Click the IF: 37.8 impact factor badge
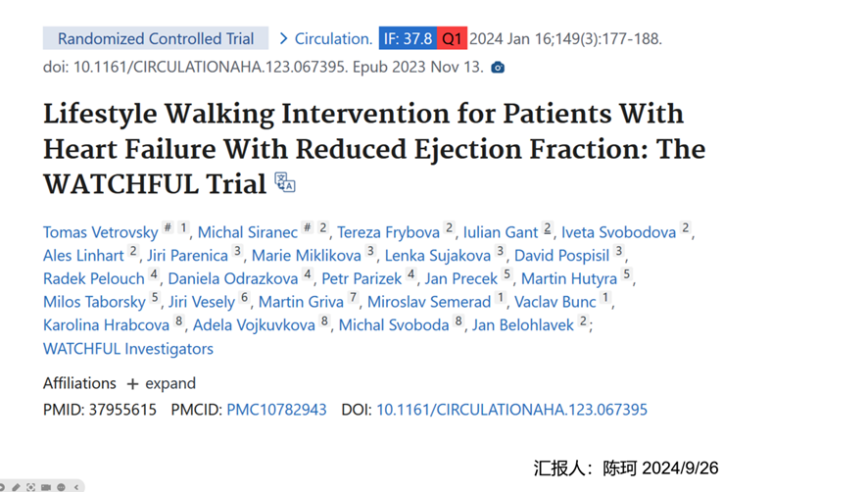The height and width of the screenshot is (492, 868). [408, 39]
